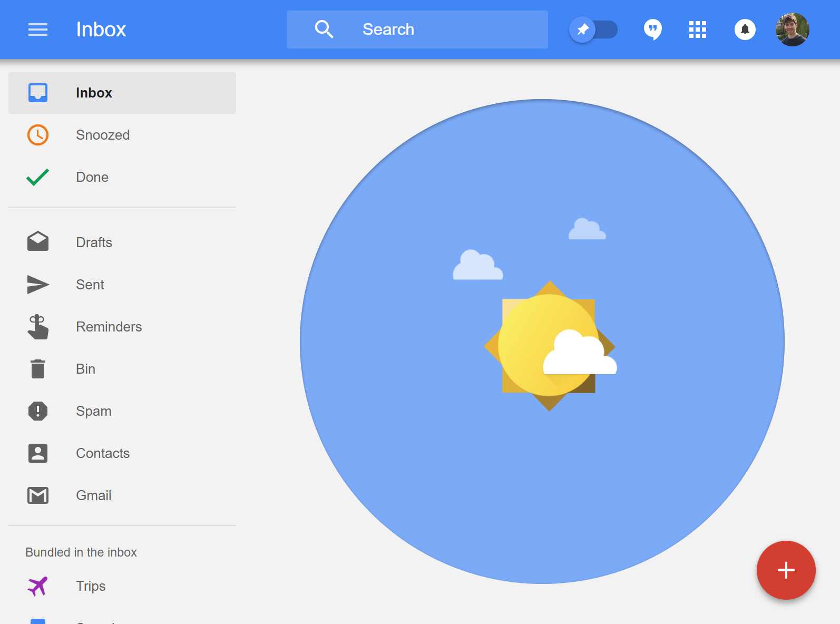This screenshot has width=840, height=624.
Task: Click the Spam warning icon
Action: 38,411
